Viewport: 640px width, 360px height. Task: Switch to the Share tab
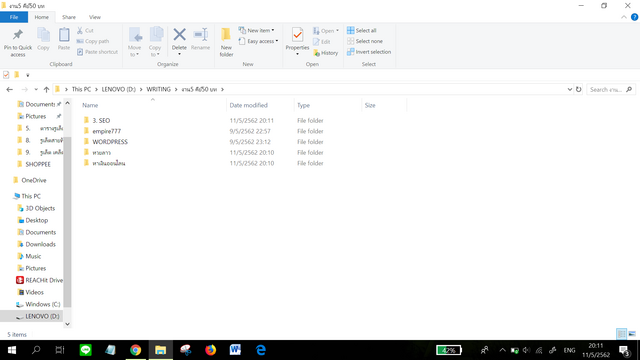click(x=69, y=17)
